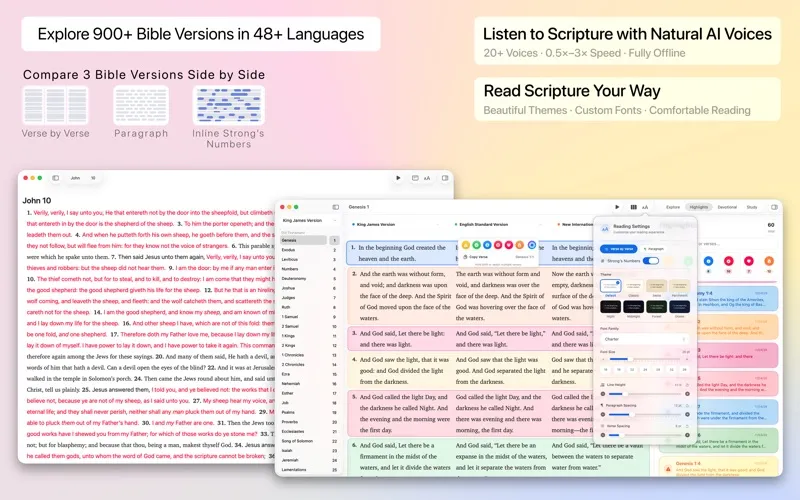Choose Classic theme thumbnail

click(x=633, y=286)
